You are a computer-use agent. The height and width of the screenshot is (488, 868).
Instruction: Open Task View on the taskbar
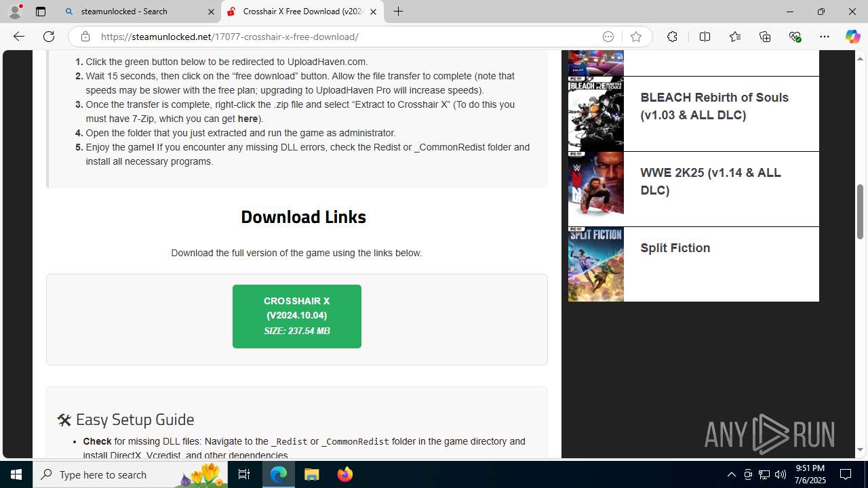coord(244,474)
